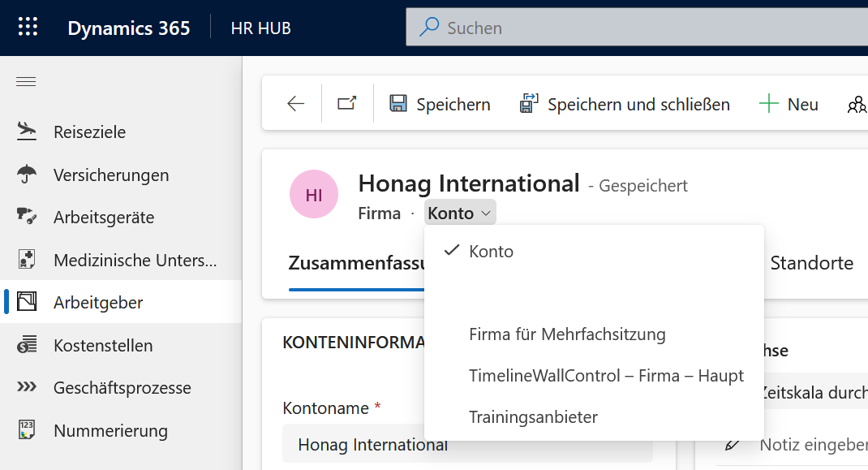The width and height of the screenshot is (868, 470).
Task: Choose Firma für Mehrfachsitzung form
Action: (566, 334)
